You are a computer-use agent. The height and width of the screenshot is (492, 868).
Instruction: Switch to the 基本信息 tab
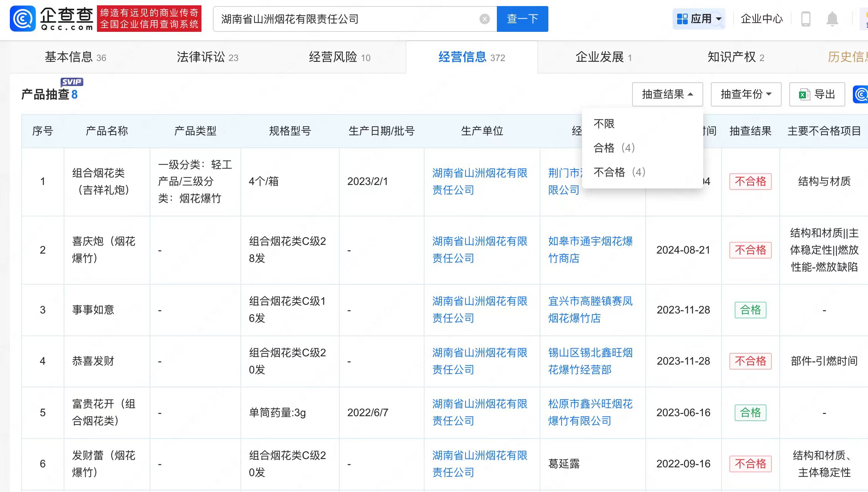tap(75, 57)
